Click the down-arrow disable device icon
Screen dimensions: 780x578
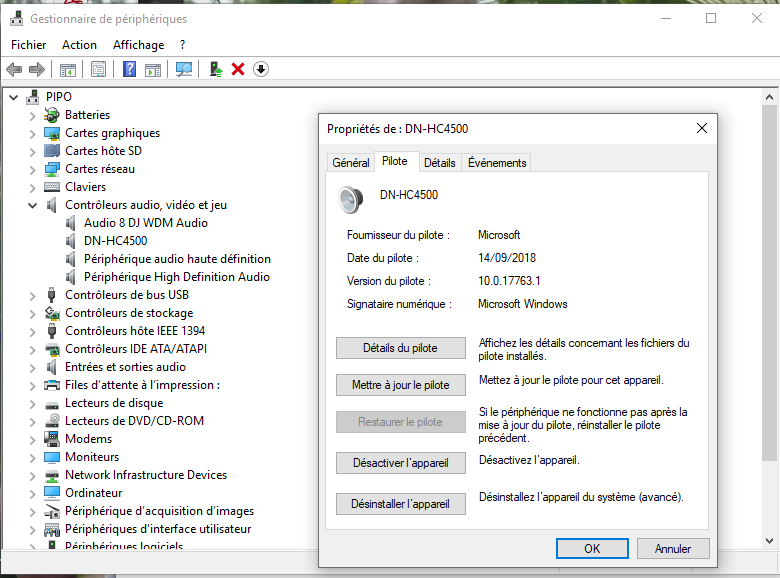(x=261, y=69)
